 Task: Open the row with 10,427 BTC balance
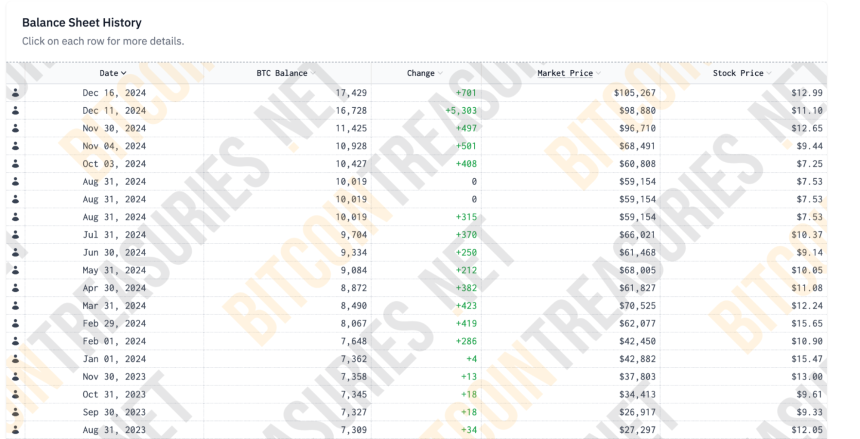pyautogui.click(x=416, y=164)
